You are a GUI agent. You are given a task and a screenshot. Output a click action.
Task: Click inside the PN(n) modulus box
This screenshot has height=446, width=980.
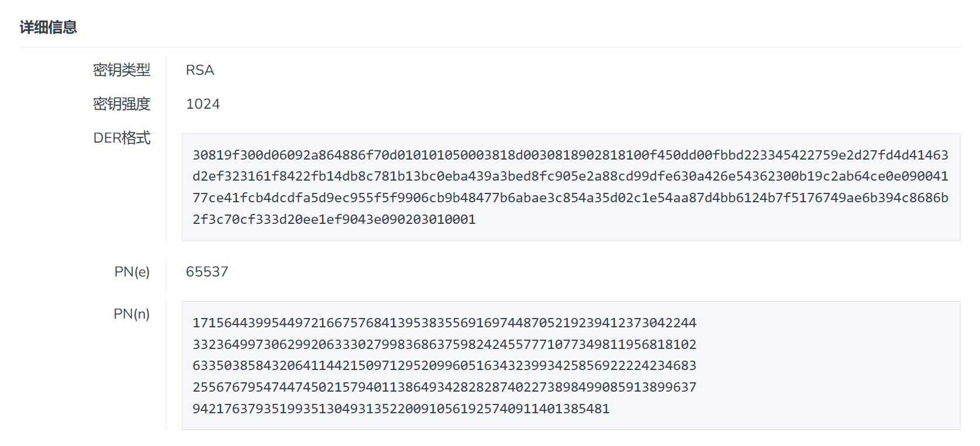pyautogui.click(x=571, y=366)
